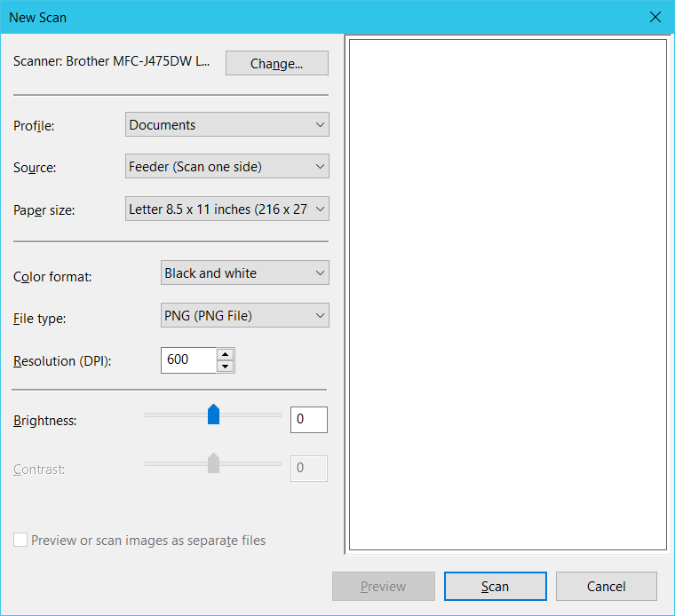
Task: Open the Profile dropdown showing Documents
Action: pyautogui.click(x=226, y=125)
